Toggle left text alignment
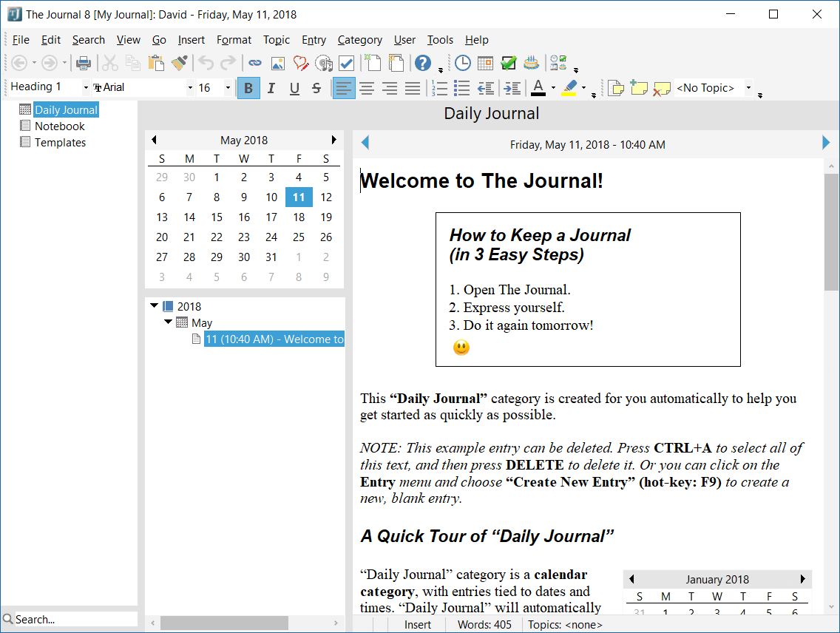840x633 pixels. coord(343,88)
